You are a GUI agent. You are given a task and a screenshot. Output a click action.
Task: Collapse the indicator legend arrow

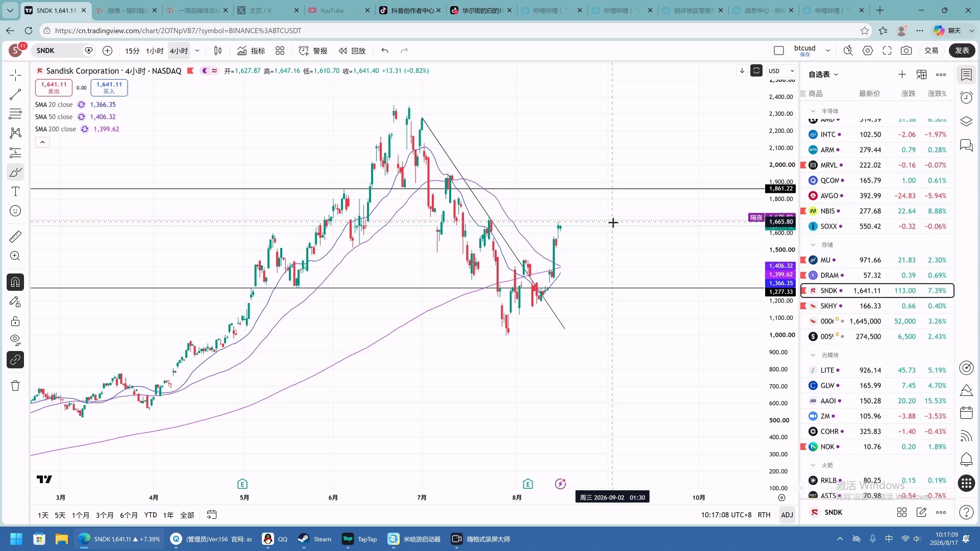(42, 142)
